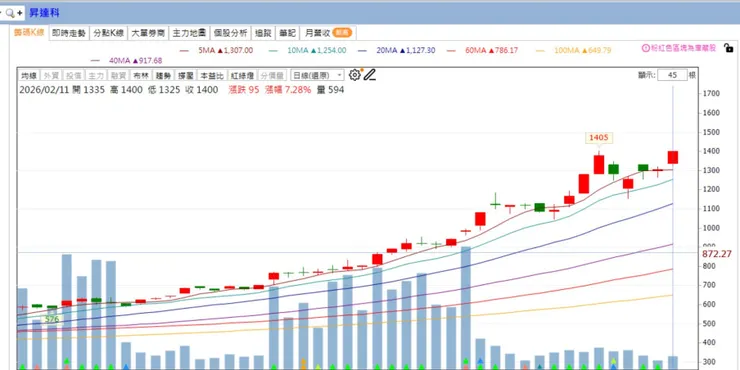
Task: Open the 主力地圖 tab
Action: click(x=189, y=33)
